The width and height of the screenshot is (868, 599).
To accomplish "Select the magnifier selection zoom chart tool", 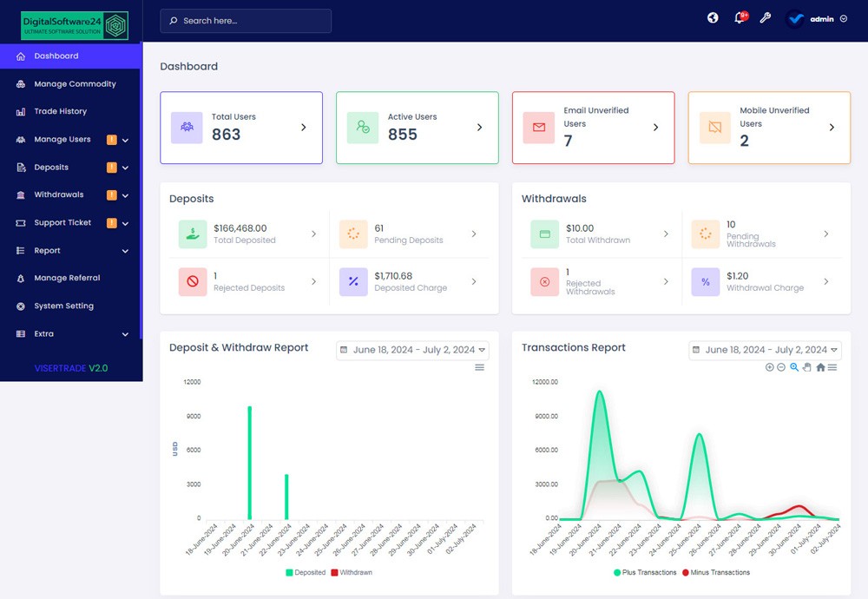I will pos(794,367).
